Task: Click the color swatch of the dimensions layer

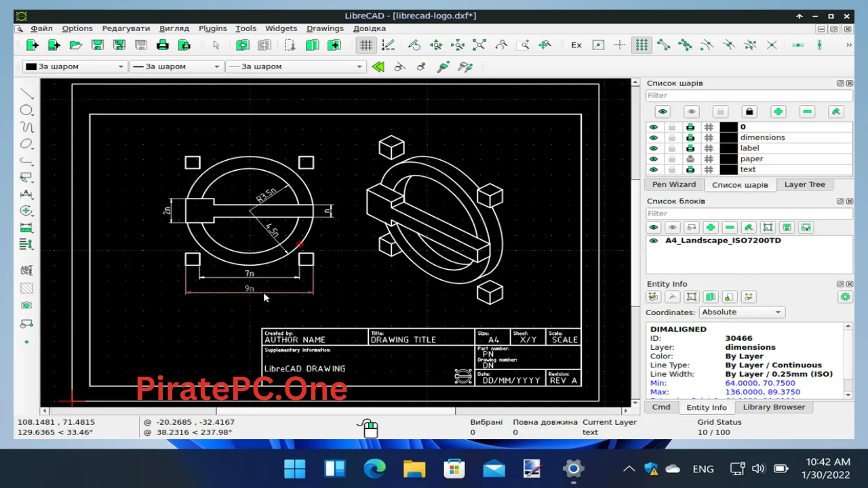Action: pyautogui.click(x=728, y=138)
